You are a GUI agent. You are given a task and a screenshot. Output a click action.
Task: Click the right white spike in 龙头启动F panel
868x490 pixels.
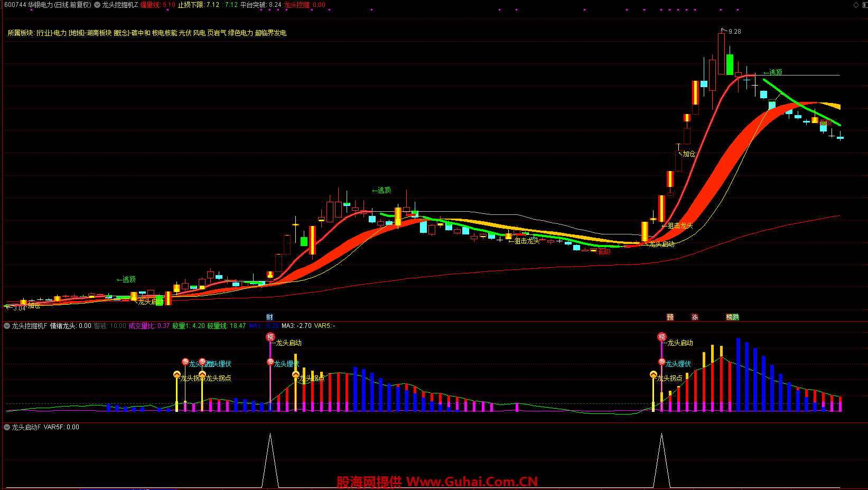661,459
